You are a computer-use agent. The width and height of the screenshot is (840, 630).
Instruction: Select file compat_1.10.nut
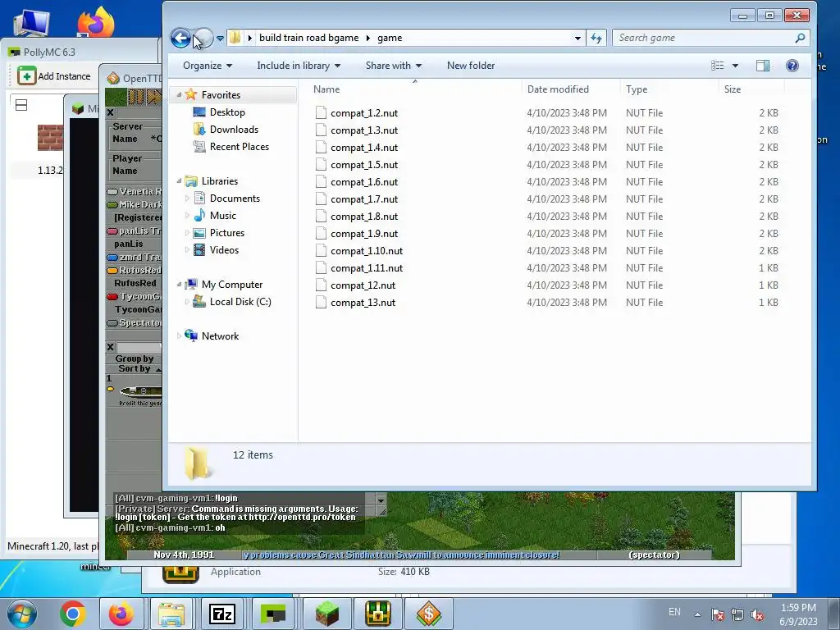point(367,251)
